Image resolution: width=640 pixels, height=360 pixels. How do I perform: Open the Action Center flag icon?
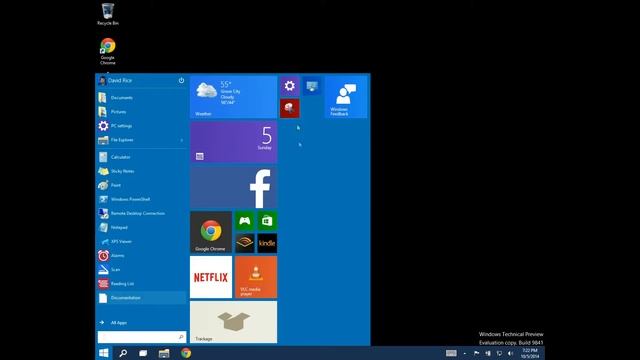(476, 353)
